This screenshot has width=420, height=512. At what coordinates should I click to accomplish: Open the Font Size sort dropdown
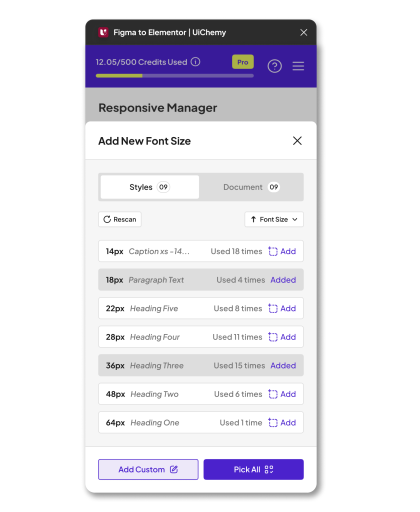[274, 219]
